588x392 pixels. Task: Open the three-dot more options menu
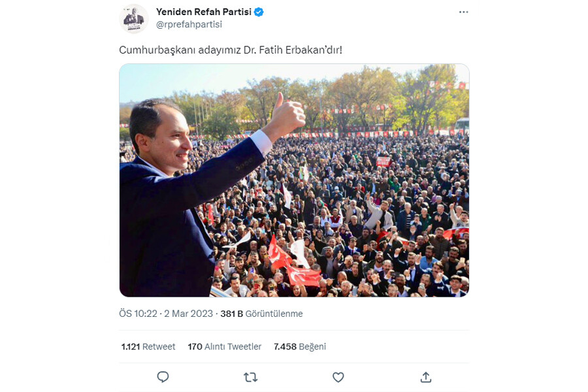click(x=463, y=12)
